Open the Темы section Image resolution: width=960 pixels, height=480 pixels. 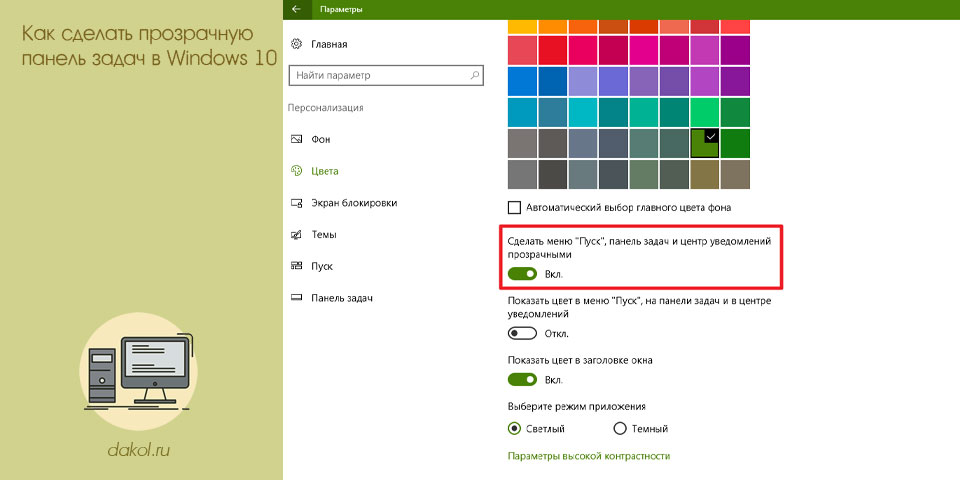(x=324, y=234)
